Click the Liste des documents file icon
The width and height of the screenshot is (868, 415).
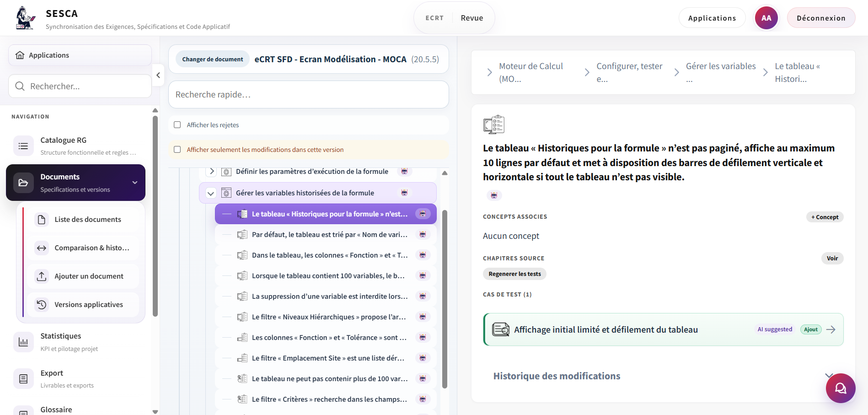(42, 220)
